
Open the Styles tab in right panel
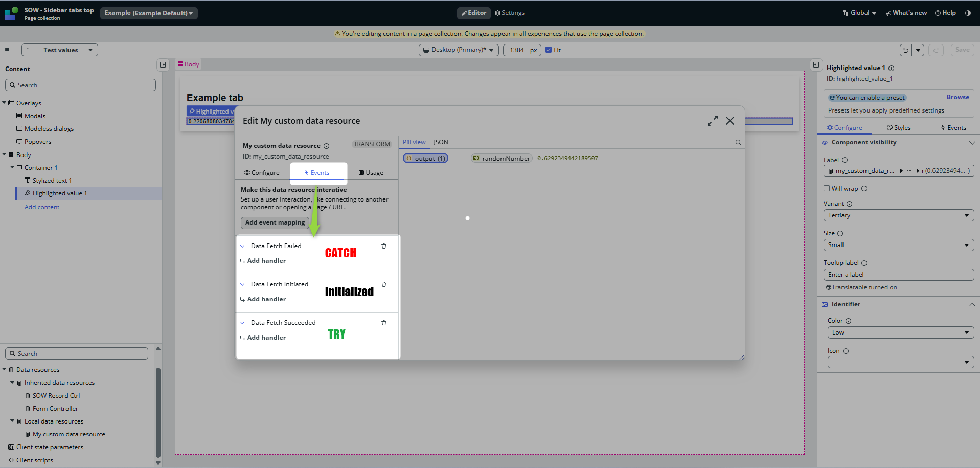(x=899, y=128)
